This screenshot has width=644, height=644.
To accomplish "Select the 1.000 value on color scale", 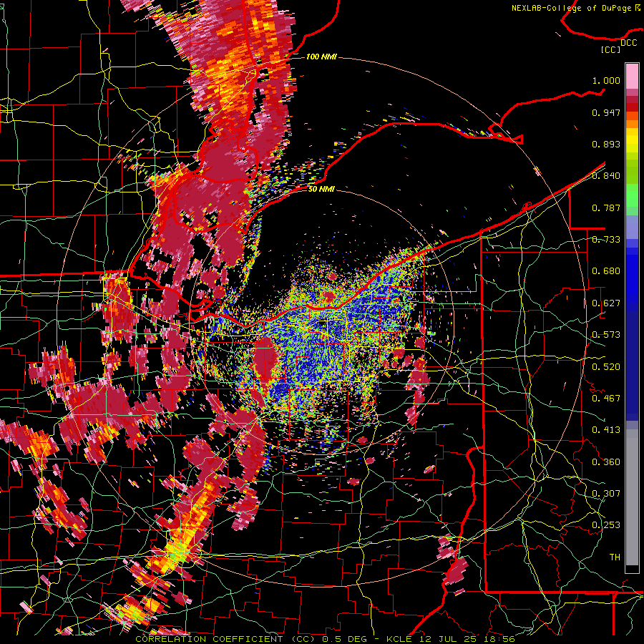I will coord(606,80).
